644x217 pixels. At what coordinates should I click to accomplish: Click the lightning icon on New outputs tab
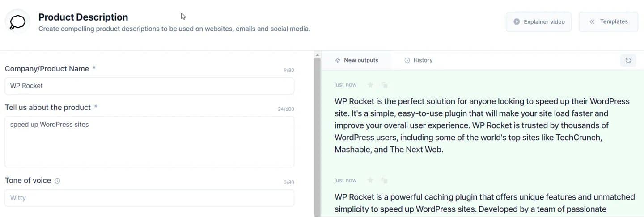click(338, 60)
